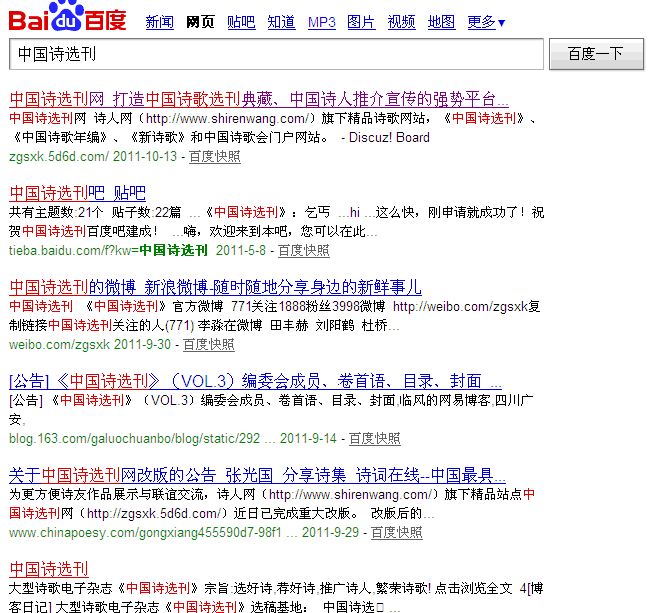Open the 新闻 search category
663x613 pixels.
coord(159,22)
